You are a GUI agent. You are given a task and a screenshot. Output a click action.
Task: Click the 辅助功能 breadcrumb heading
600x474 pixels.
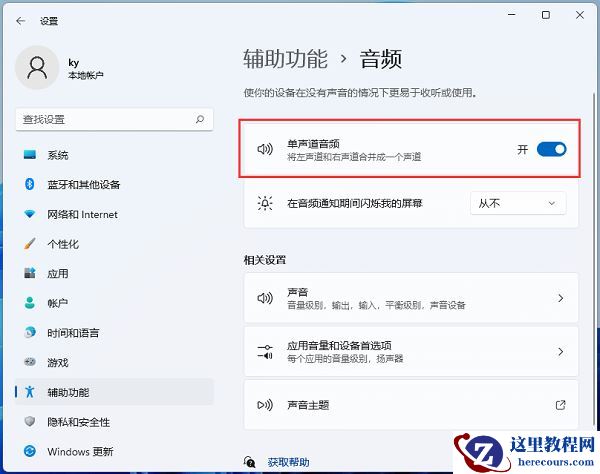pos(285,59)
